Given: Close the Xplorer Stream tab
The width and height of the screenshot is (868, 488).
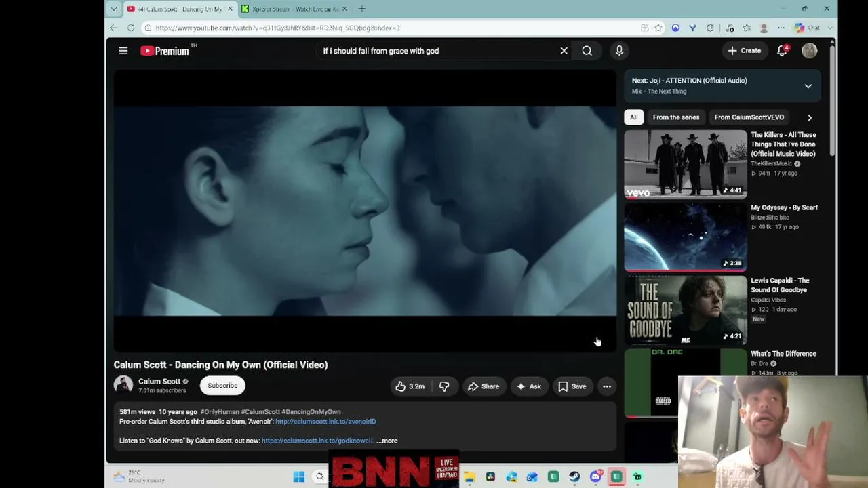Looking at the screenshot, I should 344,9.
